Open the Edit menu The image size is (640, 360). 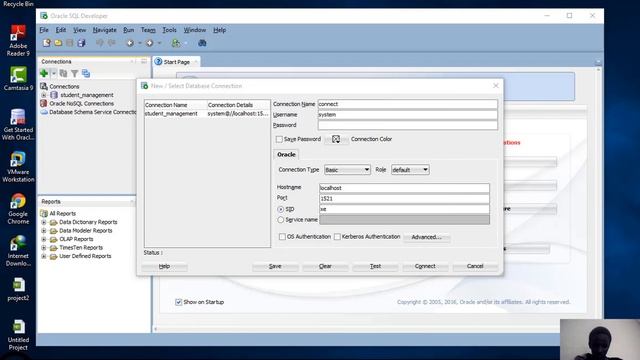pos(61,30)
